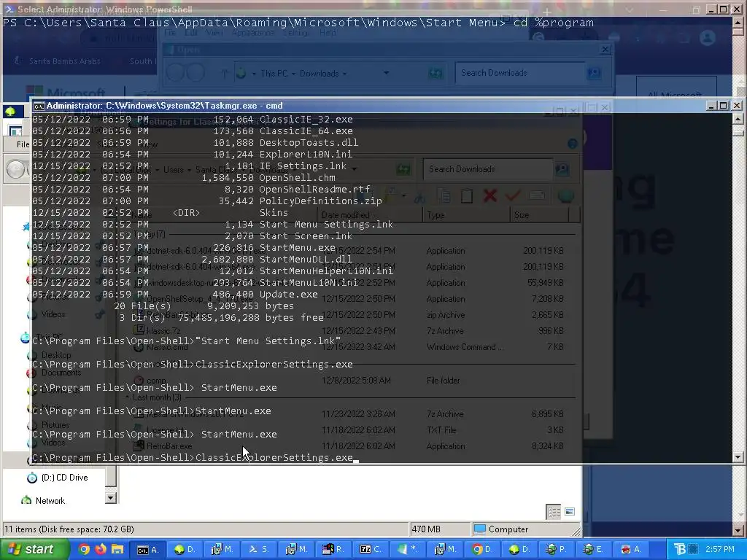Click globe toolbar icon in Explorer
Viewport: 747px width, 560px height.
pyautogui.click(x=566, y=195)
